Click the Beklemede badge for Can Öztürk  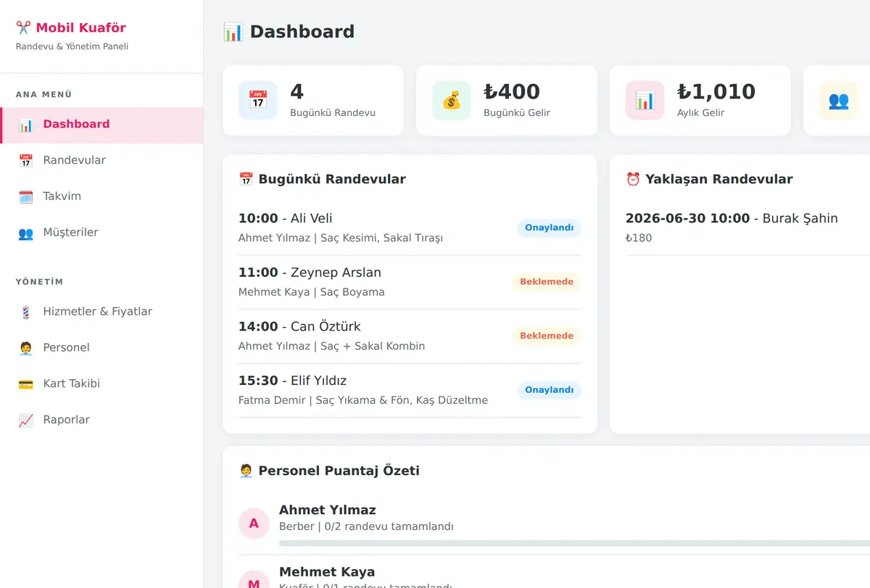pos(547,336)
